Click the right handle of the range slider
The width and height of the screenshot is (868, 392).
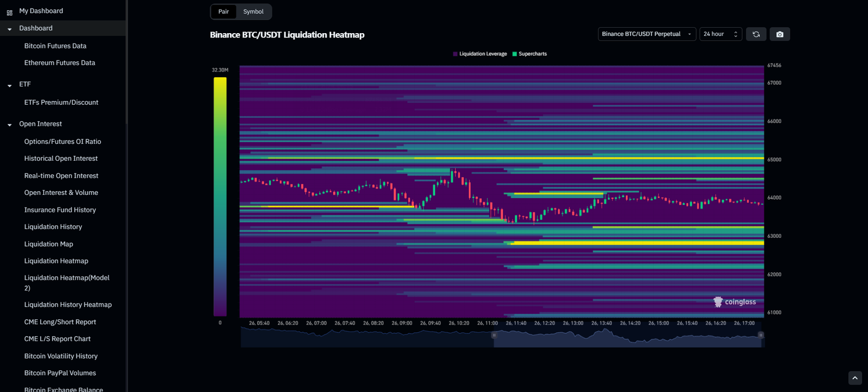(761, 335)
